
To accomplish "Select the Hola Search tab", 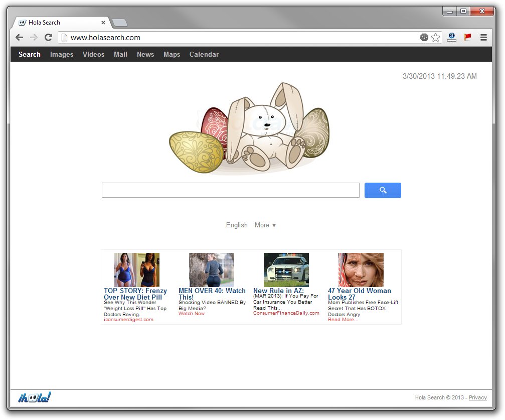I will coord(61,23).
